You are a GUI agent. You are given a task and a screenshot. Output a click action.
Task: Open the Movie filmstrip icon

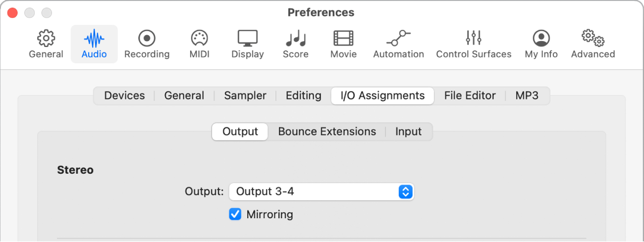click(x=344, y=39)
